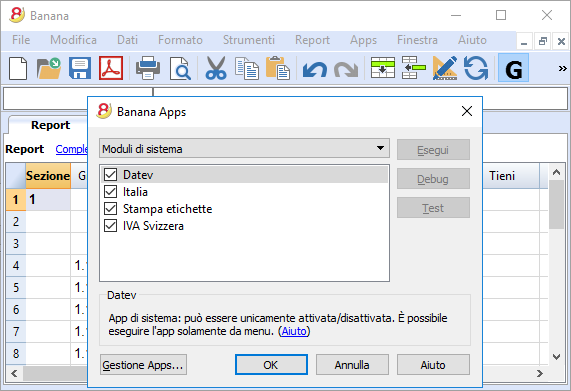Click the bold G toolbar button
The height and width of the screenshot is (391, 571).
coord(513,68)
